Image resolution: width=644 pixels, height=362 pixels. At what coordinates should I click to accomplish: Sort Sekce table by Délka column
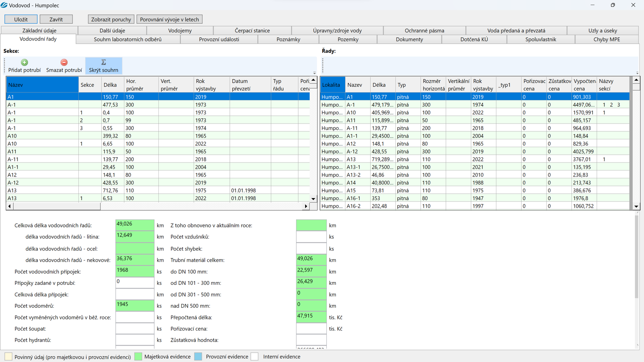pos(113,85)
